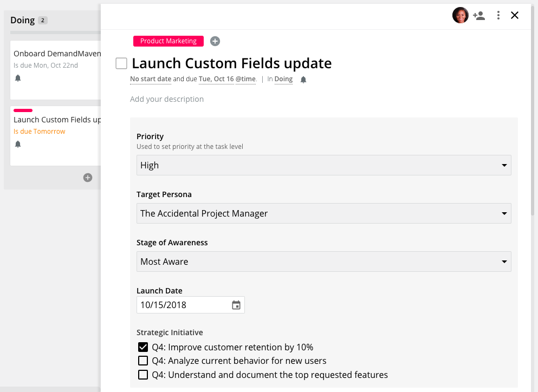Expand the Target Persona dropdown
Viewport: 538px width, 392px height.
point(323,213)
